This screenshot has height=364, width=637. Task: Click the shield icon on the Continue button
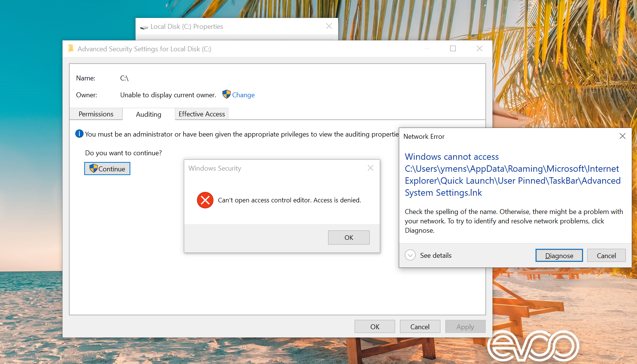[x=94, y=168]
